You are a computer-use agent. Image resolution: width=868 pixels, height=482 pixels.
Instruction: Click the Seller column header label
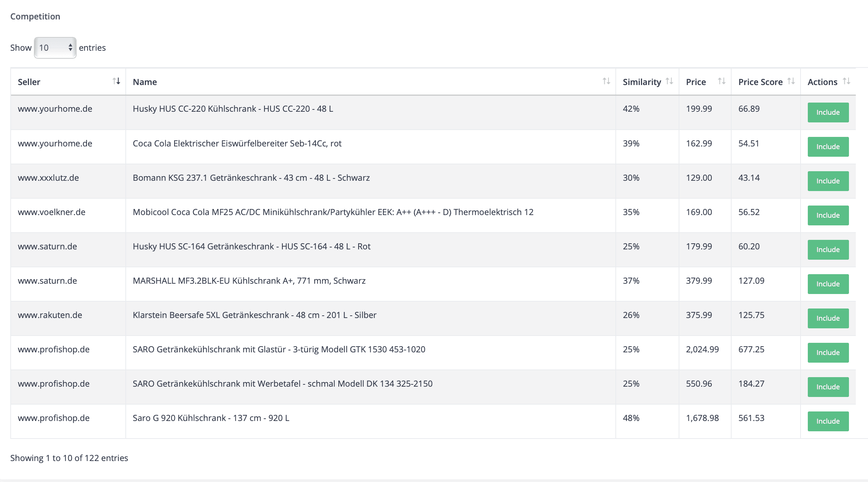click(x=29, y=82)
